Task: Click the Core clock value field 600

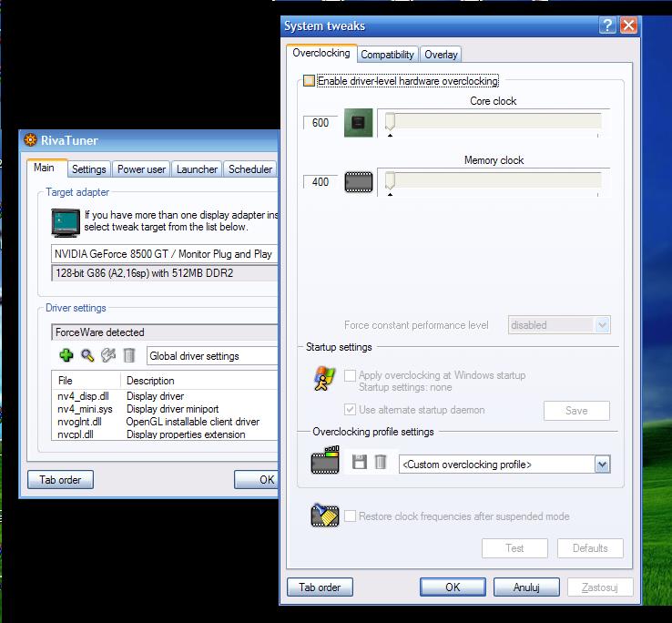Action: pos(321,123)
